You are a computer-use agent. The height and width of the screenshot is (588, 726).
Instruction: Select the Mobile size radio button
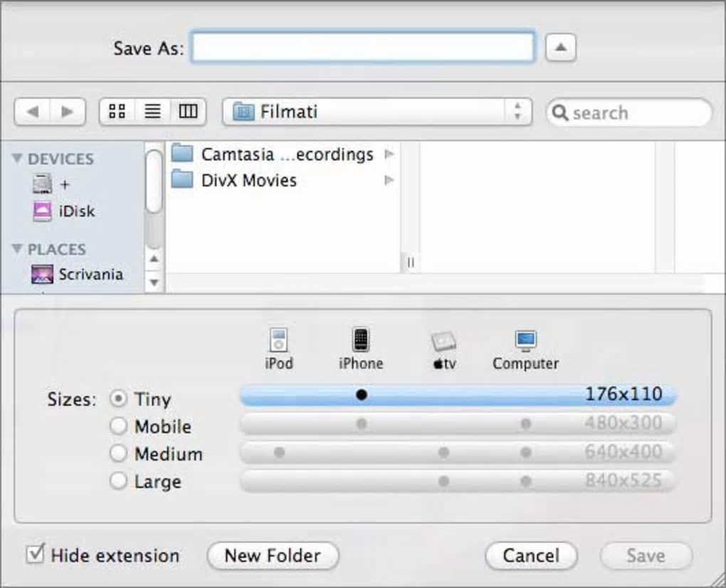tap(118, 426)
